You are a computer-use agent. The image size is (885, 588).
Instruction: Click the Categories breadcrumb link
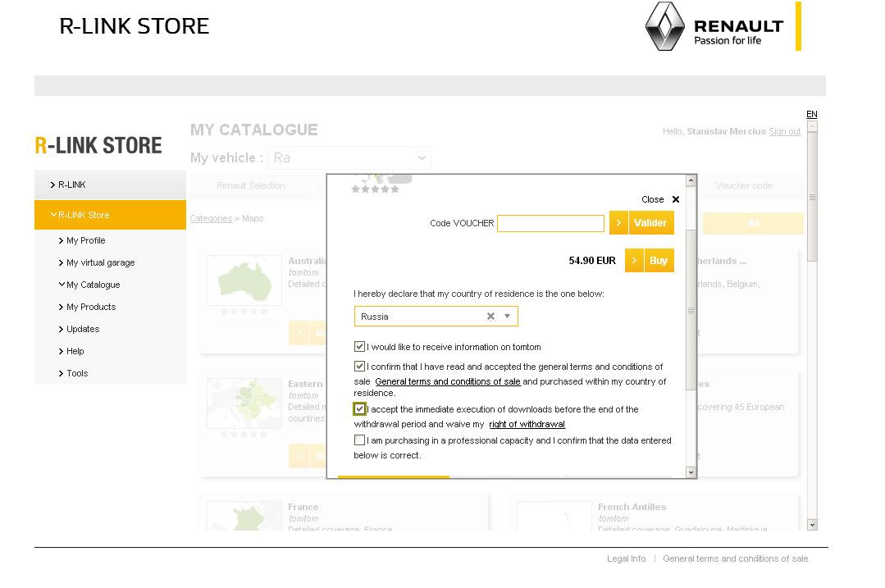click(x=211, y=218)
